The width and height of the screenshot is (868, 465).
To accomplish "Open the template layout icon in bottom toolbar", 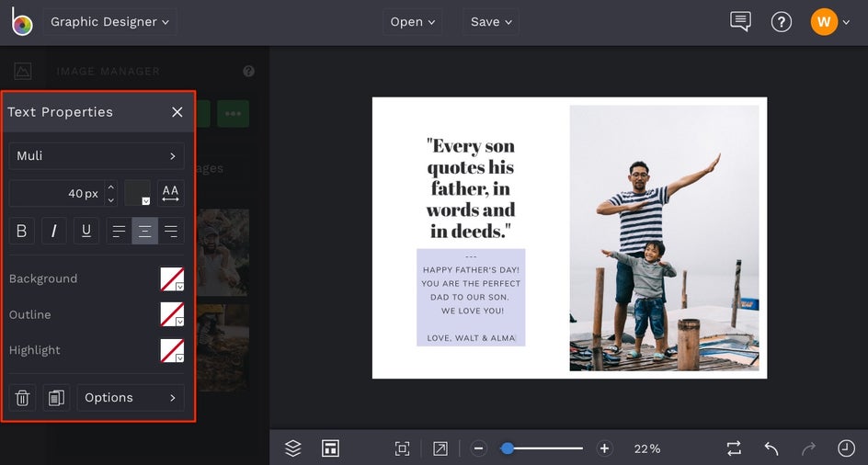I will pyautogui.click(x=330, y=448).
